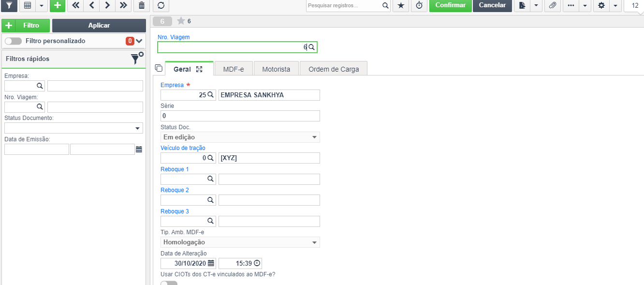
Task: Expand the Tip. Amb. MDF-e dropdown
Action: click(240, 242)
